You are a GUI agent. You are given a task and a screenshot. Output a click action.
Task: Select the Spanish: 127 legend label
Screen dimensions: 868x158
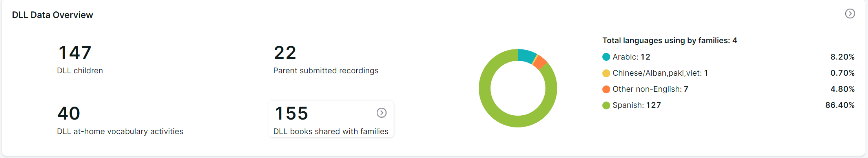click(x=636, y=105)
